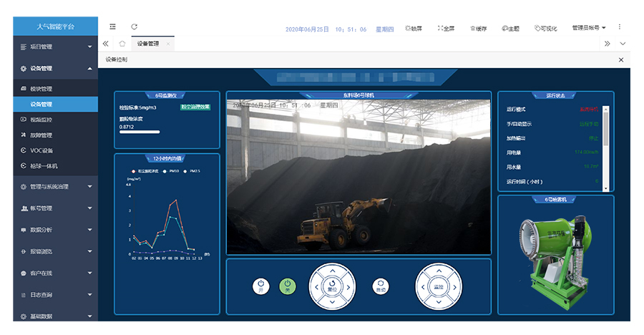
Task: Turn off device with green 关 button
Action: pyautogui.click(x=287, y=286)
